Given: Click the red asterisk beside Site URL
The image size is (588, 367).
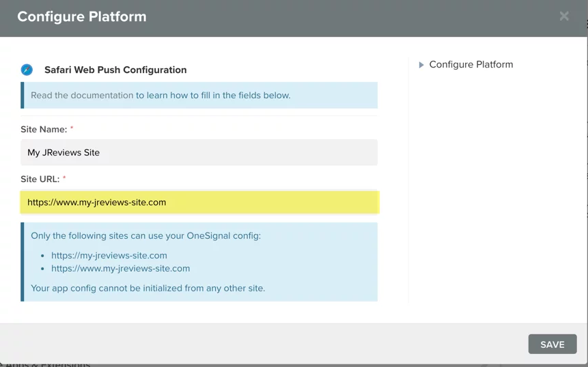Looking at the screenshot, I should (x=64, y=179).
